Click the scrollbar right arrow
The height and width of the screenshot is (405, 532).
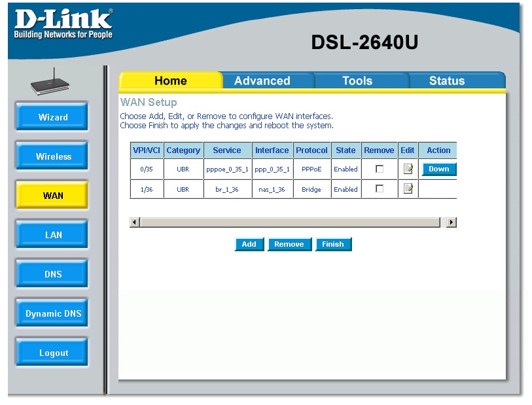451,222
